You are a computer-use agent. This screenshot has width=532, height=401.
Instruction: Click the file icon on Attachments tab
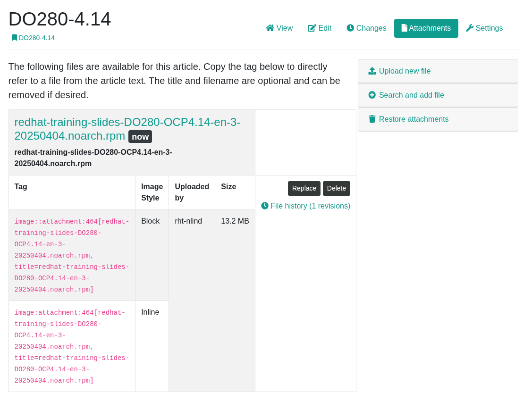[x=404, y=28]
